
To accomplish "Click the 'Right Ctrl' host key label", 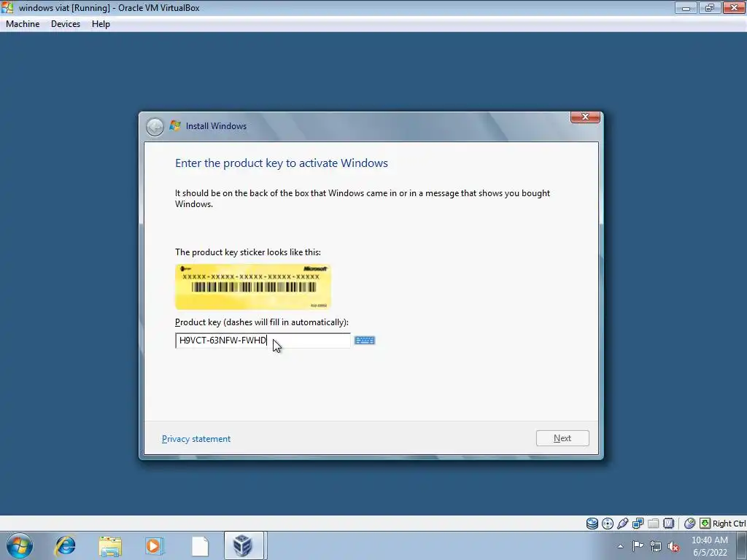I will tap(729, 524).
